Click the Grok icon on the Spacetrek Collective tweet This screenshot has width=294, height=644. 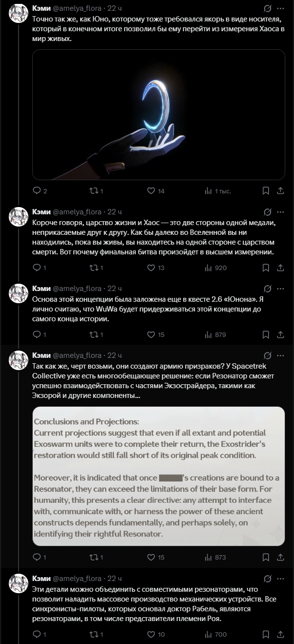267,355
